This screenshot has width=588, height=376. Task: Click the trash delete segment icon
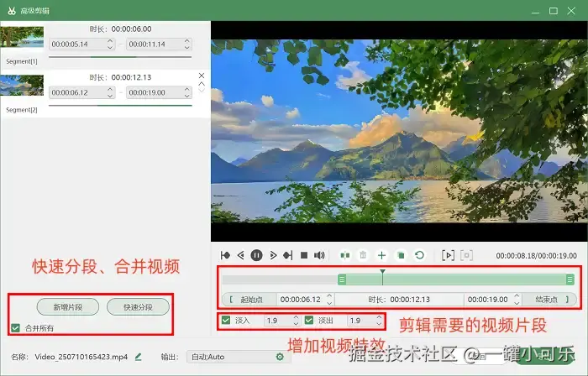point(363,255)
